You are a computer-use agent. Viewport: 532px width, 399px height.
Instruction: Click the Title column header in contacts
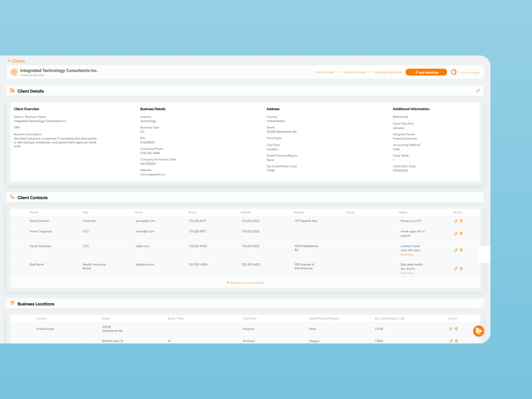click(x=85, y=212)
